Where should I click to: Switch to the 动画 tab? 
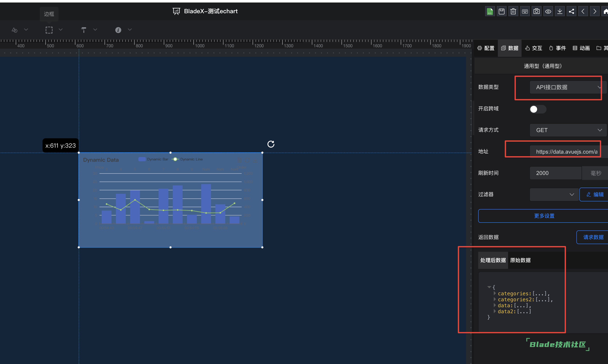pos(581,48)
